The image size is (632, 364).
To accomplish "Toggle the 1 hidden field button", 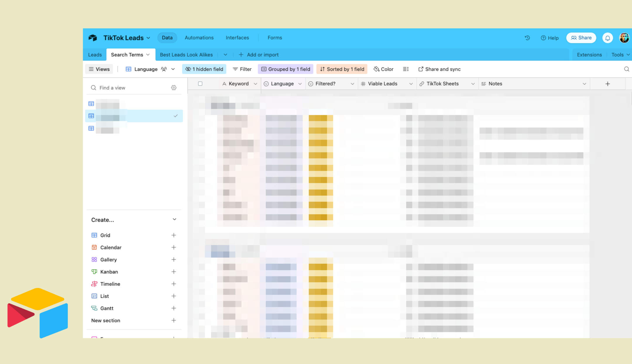I will coord(204,69).
